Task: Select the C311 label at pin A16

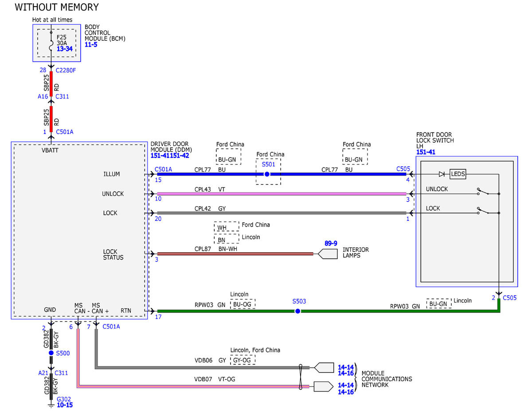Action: (63, 96)
